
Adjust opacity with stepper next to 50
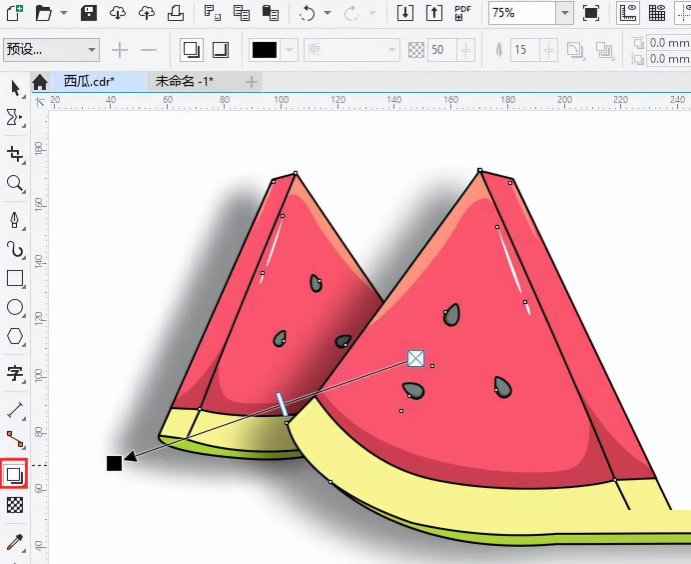[x=466, y=50]
